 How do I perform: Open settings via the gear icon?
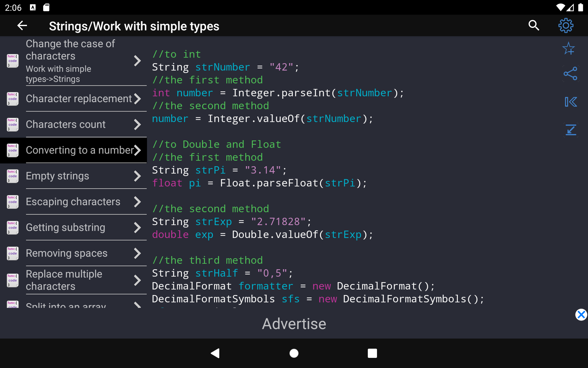[566, 25]
